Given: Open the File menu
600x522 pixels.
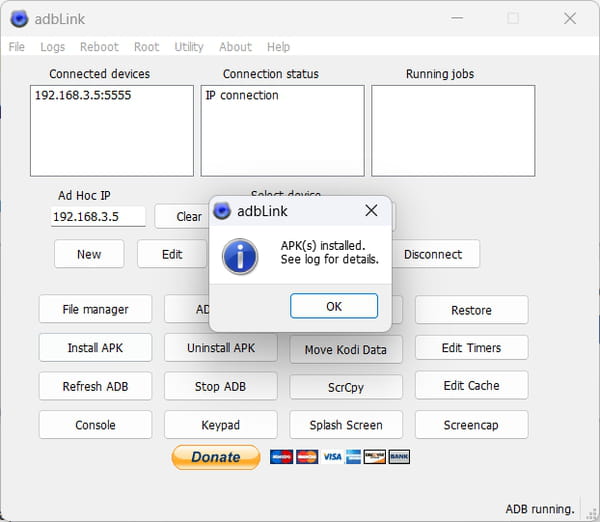Looking at the screenshot, I should click(x=16, y=47).
